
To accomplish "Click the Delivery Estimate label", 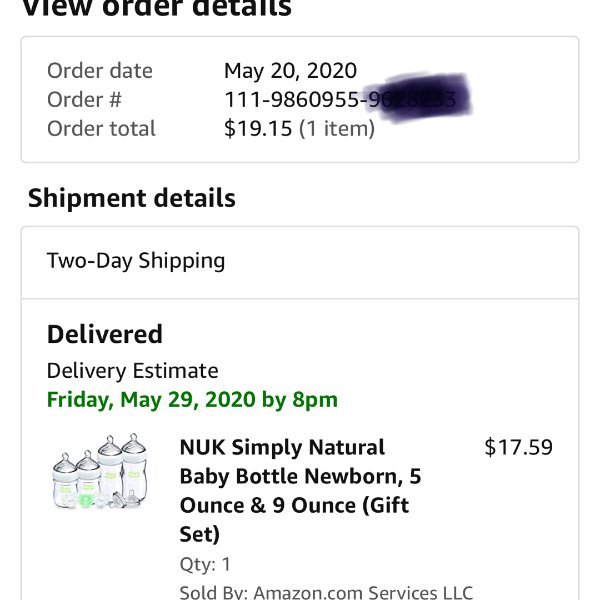I will tap(132, 371).
